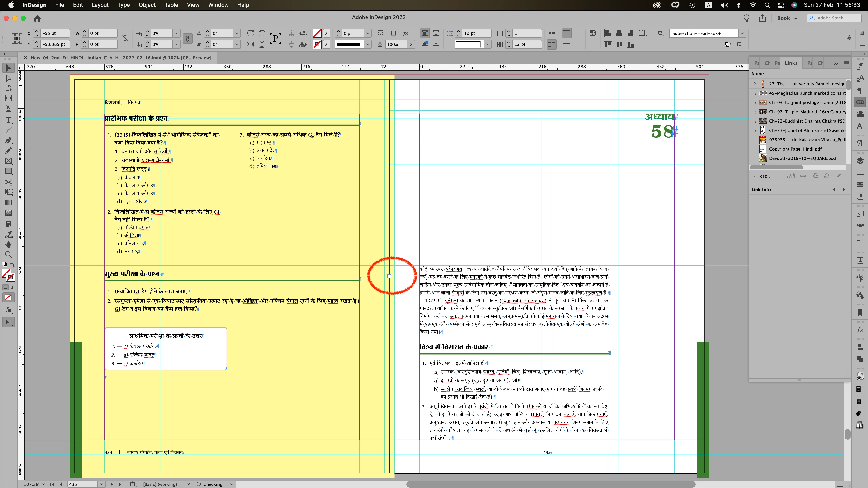Select the Pen tool

click(9, 140)
